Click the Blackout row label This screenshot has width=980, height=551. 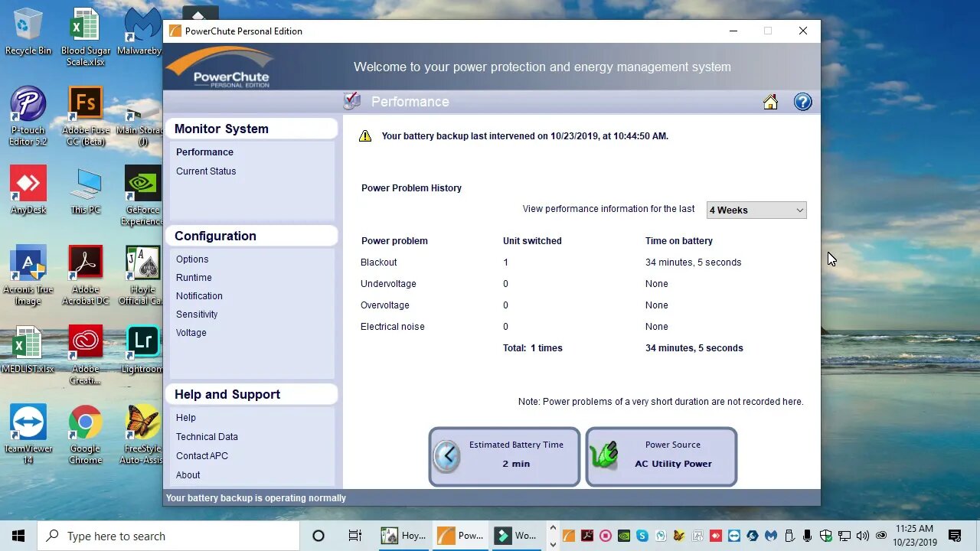coord(379,262)
